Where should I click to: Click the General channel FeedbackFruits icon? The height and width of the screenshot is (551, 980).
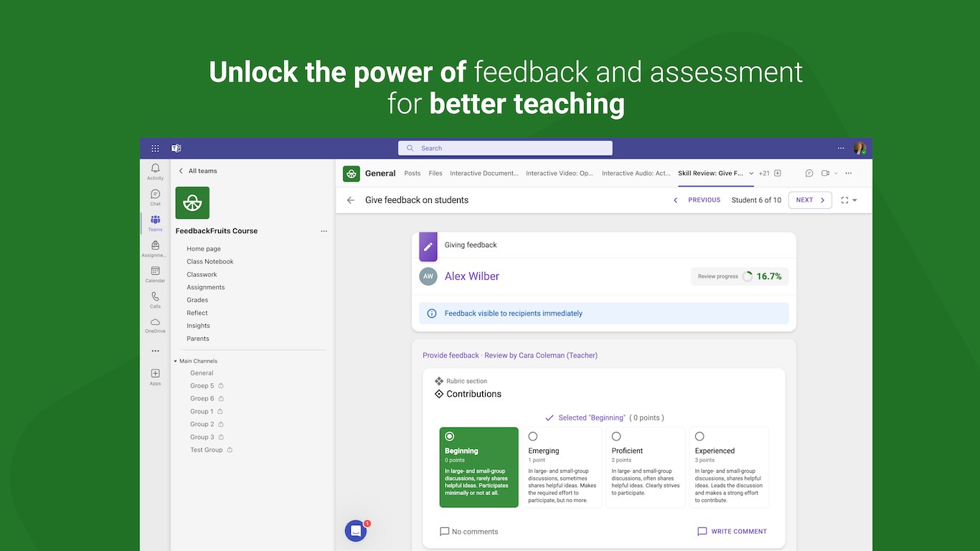point(352,174)
